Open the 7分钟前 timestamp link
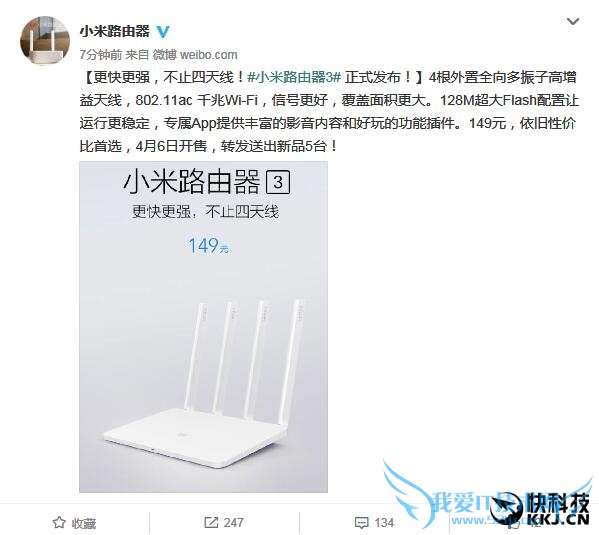 [100, 55]
